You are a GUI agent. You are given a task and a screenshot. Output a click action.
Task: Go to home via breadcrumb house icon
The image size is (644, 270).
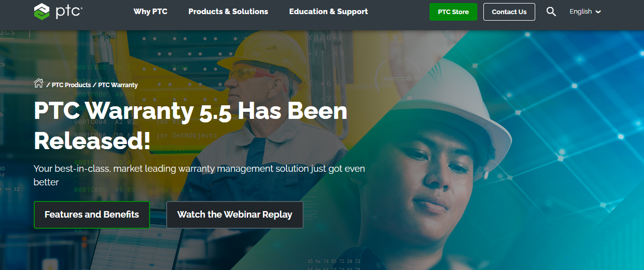click(39, 83)
